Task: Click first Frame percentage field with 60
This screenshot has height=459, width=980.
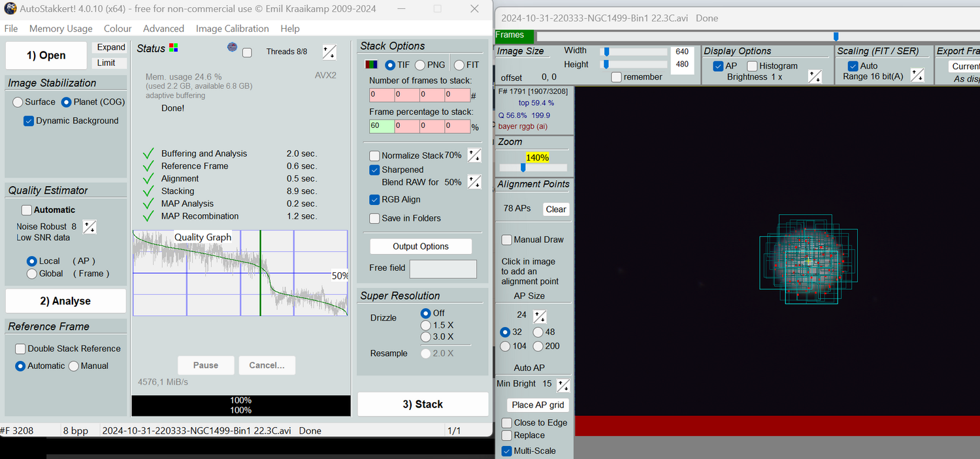Action: tap(382, 127)
